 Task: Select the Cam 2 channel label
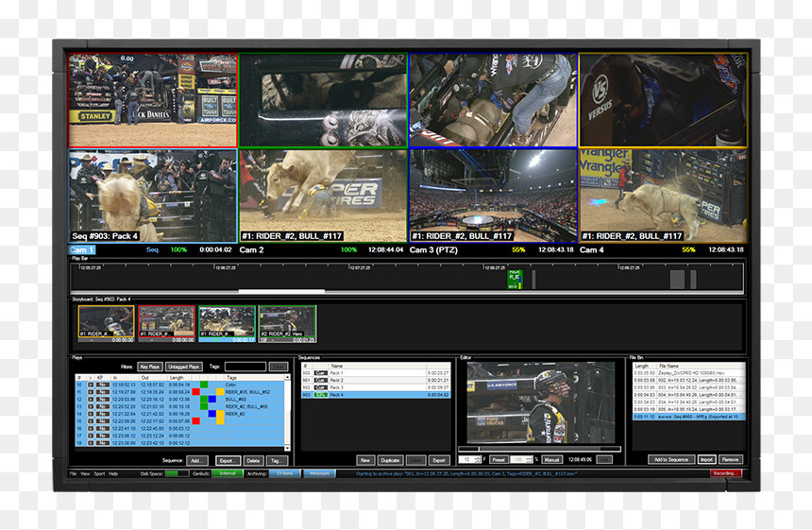point(251,249)
